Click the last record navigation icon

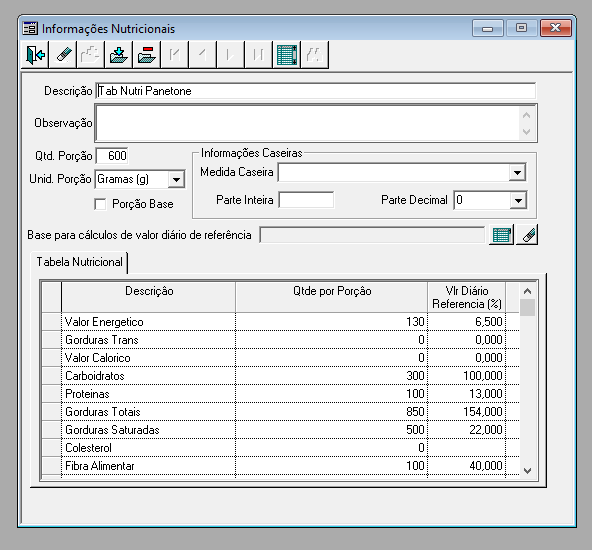tap(259, 55)
